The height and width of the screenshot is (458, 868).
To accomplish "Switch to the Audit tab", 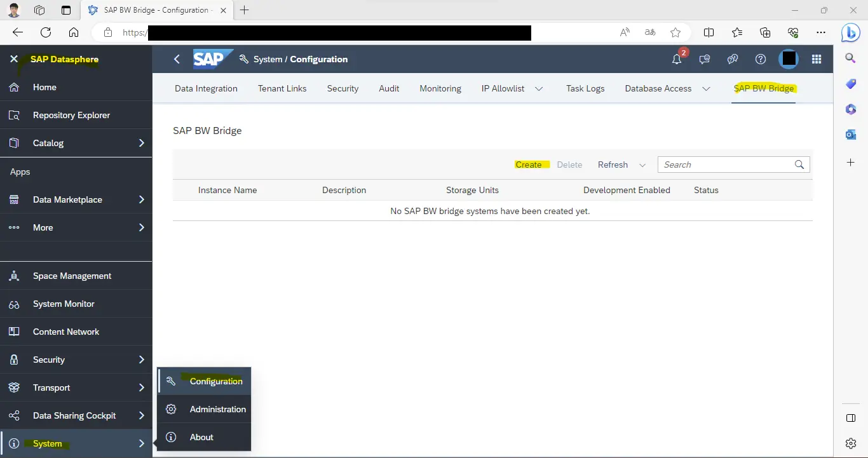I will click(389, 88).
